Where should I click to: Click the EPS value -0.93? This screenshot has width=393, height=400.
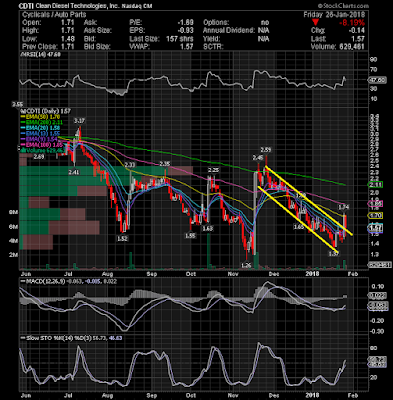(x=185, y=31)
